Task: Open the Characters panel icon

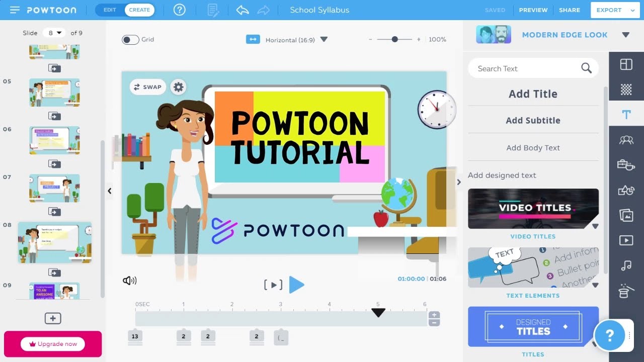Action: 626,140
